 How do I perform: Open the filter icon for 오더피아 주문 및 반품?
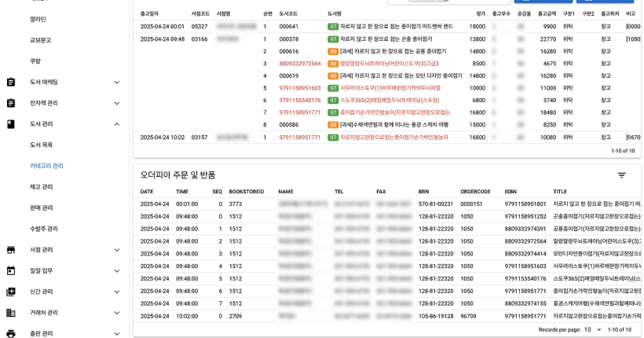click(621, 175)
